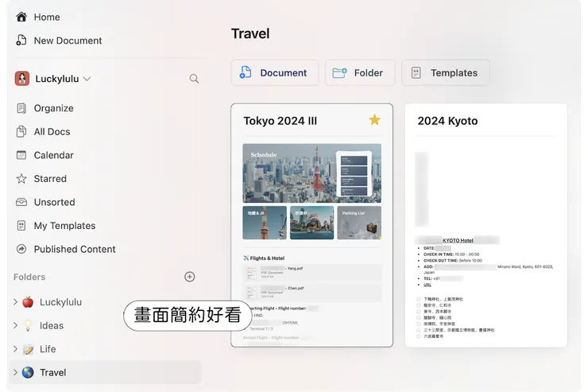Click the Tokyo Tower map & JR thumbnail
This screenshot has width=588, height=392.
point(265,223)
